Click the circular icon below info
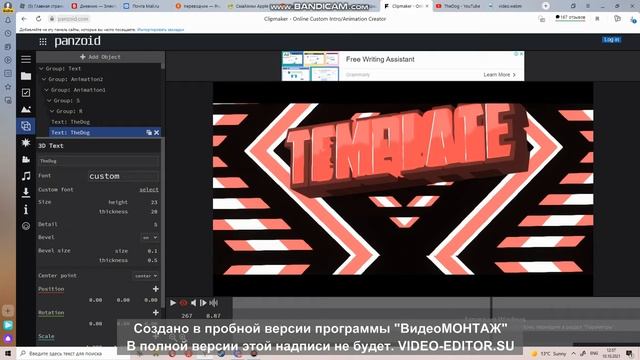The height and width of the screenshot is (360, 640). click(26, 226)
